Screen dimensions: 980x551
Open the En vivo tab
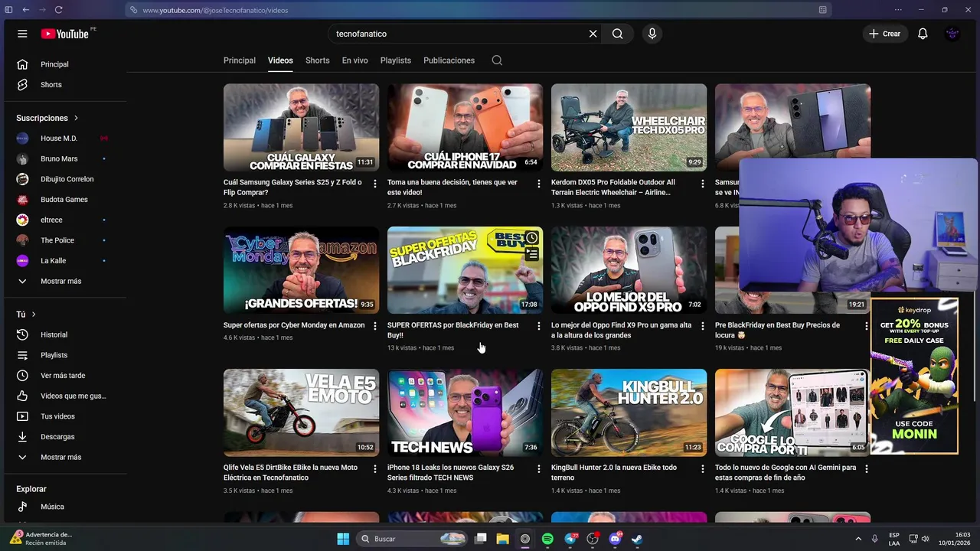pyautogui.click(x=354, y=60)
